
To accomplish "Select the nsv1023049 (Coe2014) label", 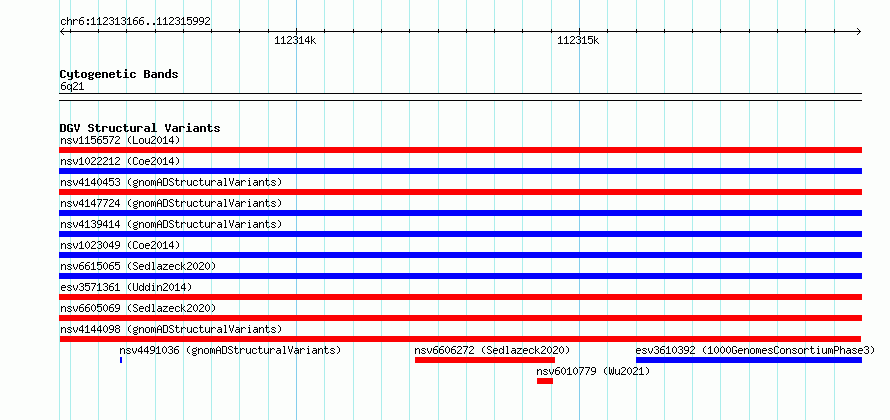I will (x=120, y=245).
